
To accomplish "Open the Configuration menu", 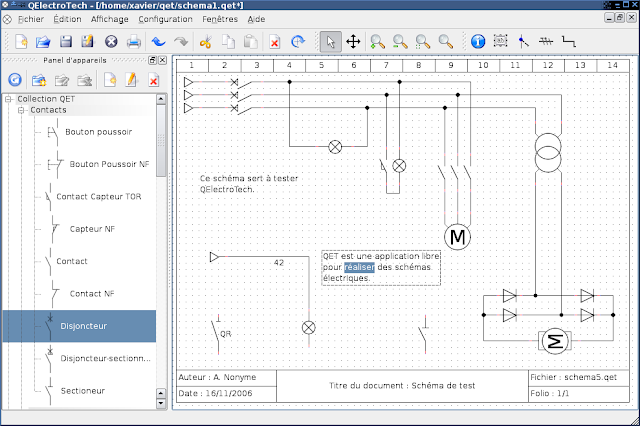I will (x=165, y=19).
